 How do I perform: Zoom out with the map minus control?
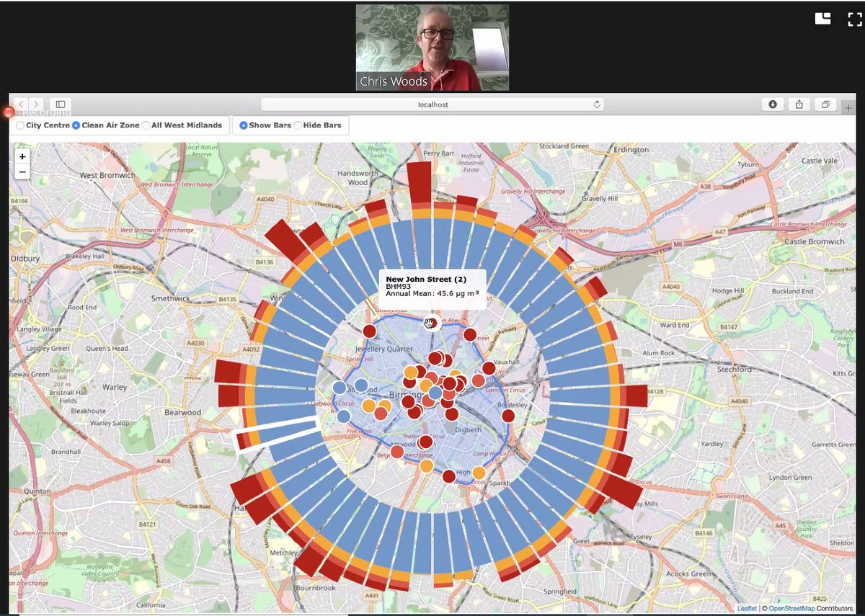22,171
